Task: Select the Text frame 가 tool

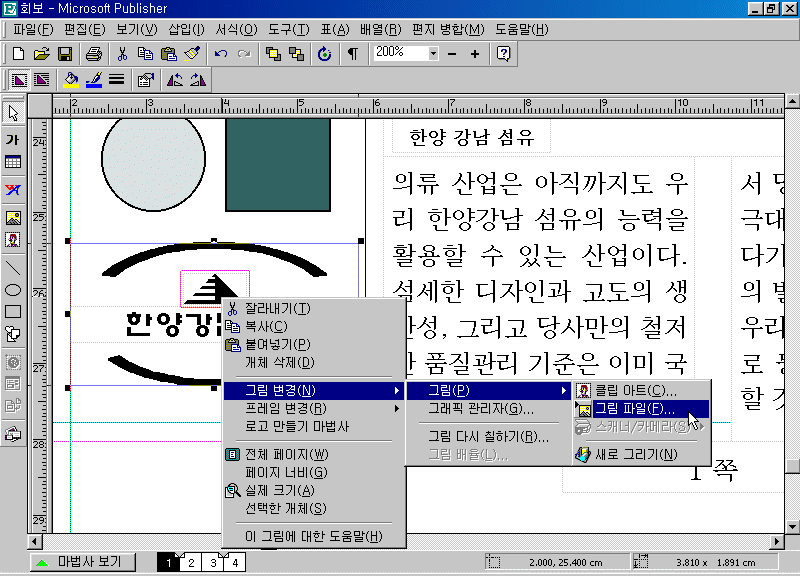Action: (13, 139)
